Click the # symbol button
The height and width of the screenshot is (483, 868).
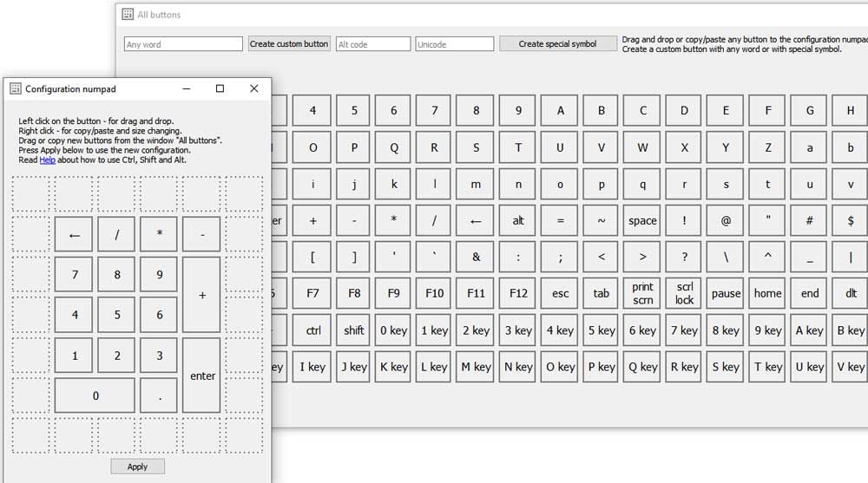pos(809,221)
